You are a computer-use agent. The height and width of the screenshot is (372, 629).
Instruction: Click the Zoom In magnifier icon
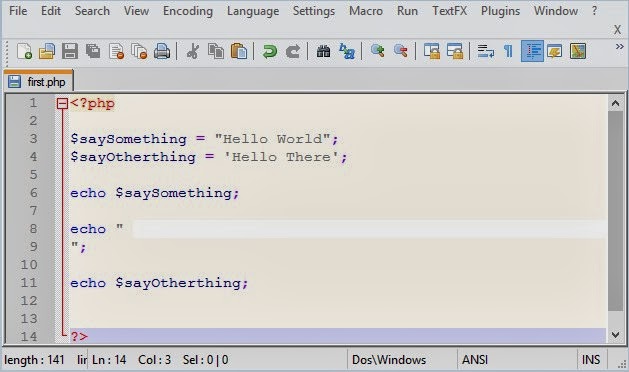pyautogui.click(x=377, y=51)
